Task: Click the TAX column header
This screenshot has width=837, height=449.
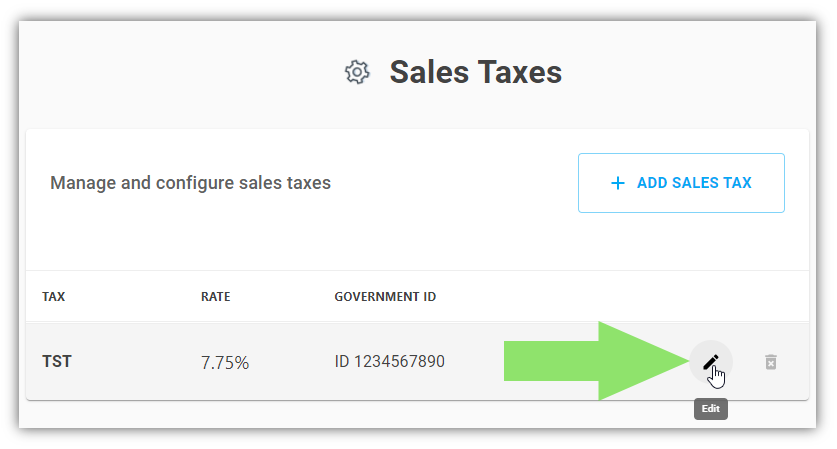Action: (x=53, y=297)
